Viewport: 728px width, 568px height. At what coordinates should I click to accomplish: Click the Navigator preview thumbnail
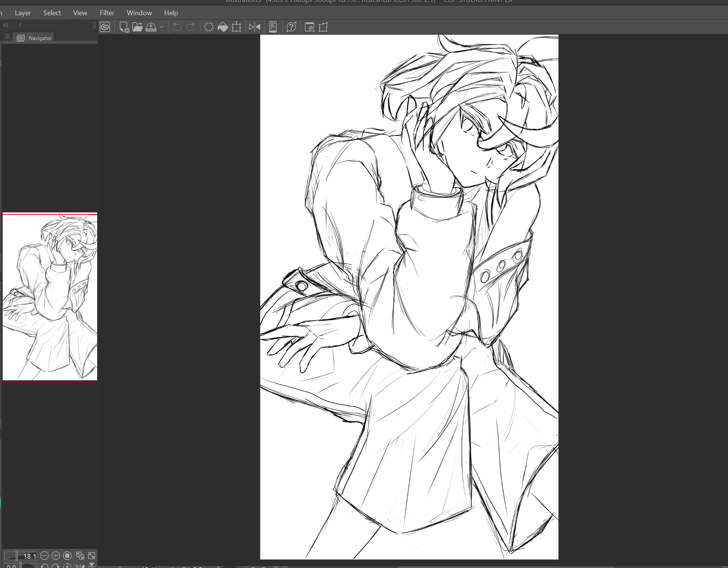pyautogui.click(x=50, y=297)
